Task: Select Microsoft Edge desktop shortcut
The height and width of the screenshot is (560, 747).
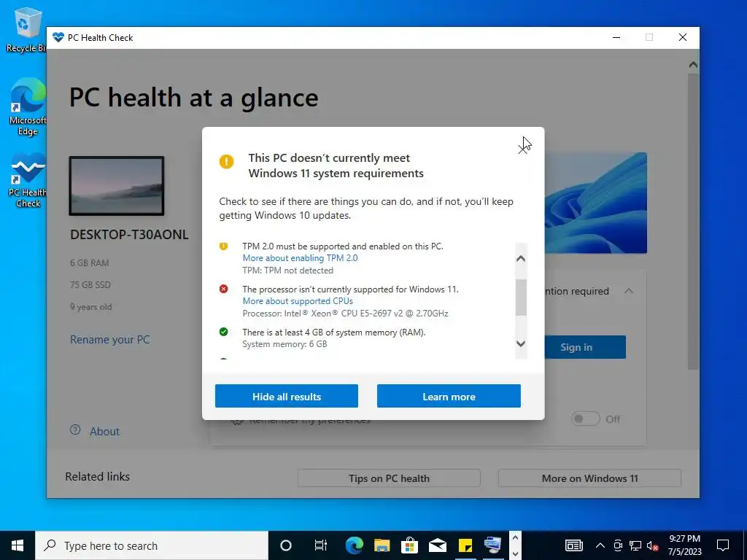Action: pos(28,107)
